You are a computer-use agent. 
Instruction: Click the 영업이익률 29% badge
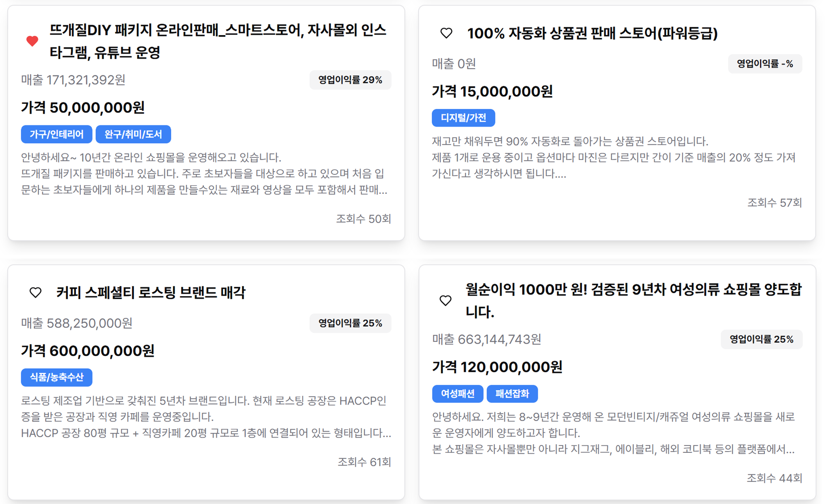coord(350,80)
